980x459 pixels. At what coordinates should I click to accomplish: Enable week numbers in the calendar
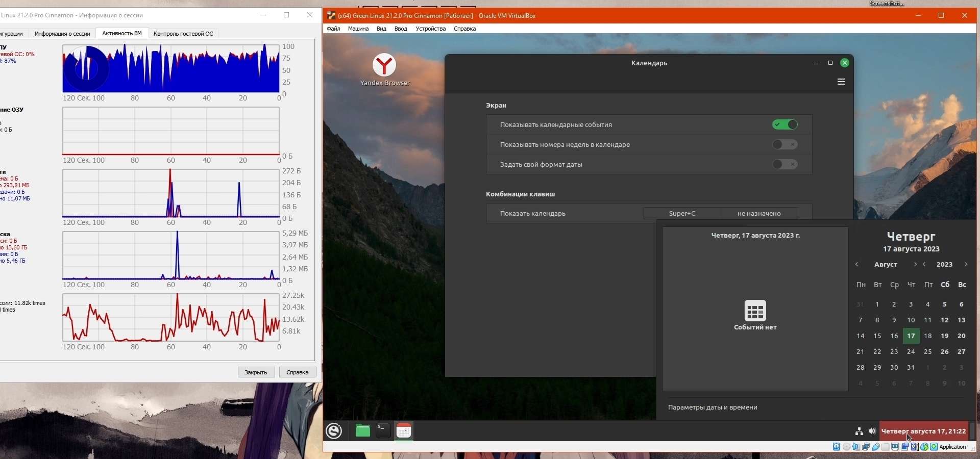(x=785, y=144)
